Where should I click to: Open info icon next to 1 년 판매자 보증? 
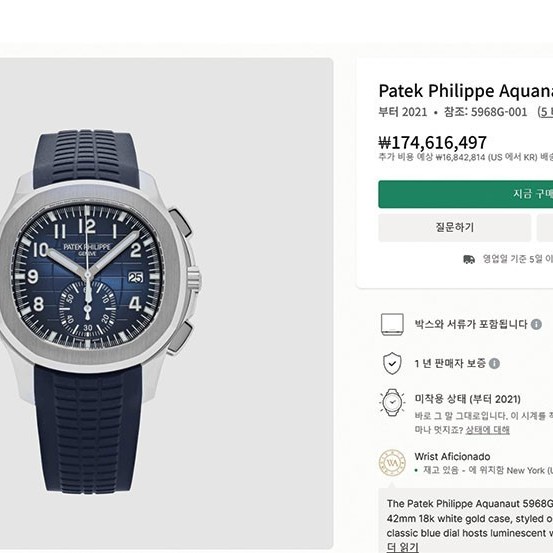tap(494, 363)
